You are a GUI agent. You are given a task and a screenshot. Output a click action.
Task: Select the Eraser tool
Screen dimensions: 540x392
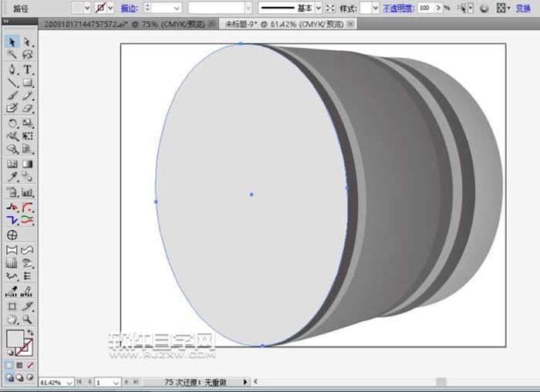27,108
